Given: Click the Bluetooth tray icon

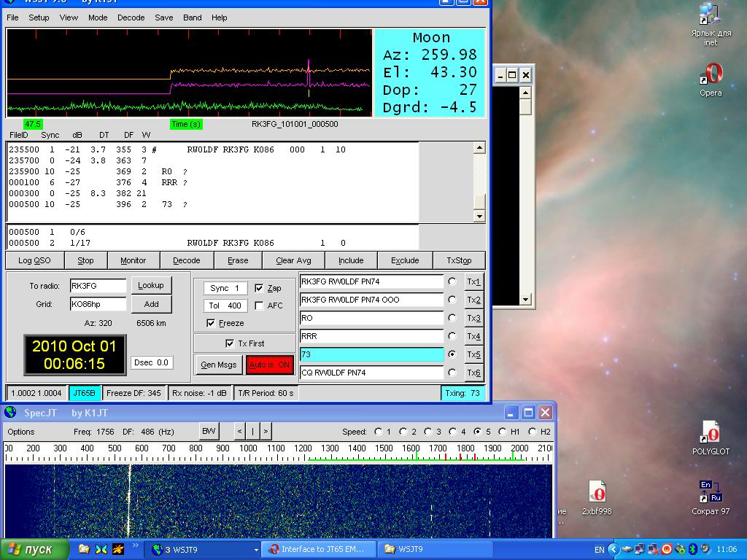Looking at the screenshot, I should [693, 550].
